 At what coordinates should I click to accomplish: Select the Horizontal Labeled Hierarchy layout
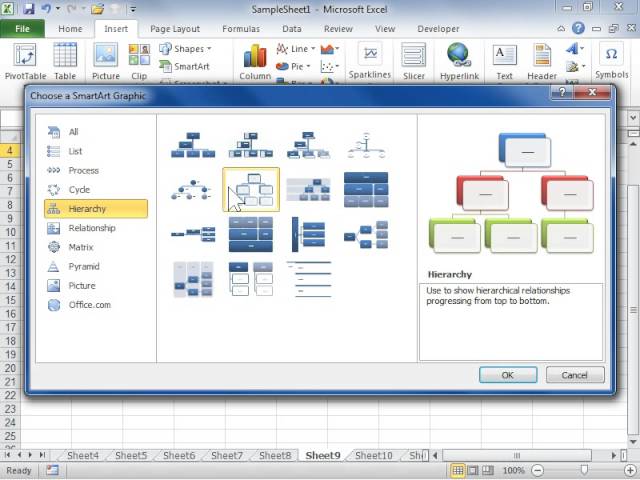(x=193, y=279)
